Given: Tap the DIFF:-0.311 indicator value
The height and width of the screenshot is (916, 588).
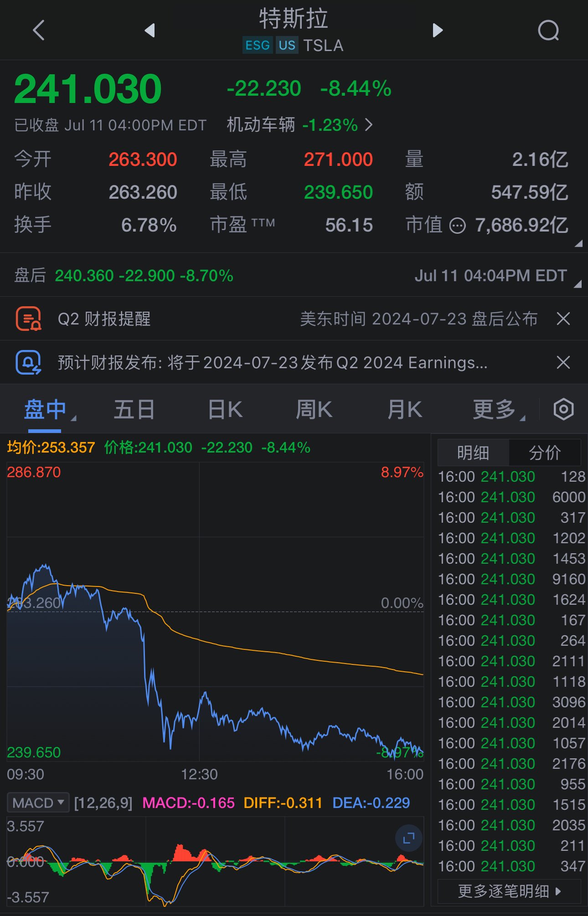Looking at the screenshot, I should (283, 803).
